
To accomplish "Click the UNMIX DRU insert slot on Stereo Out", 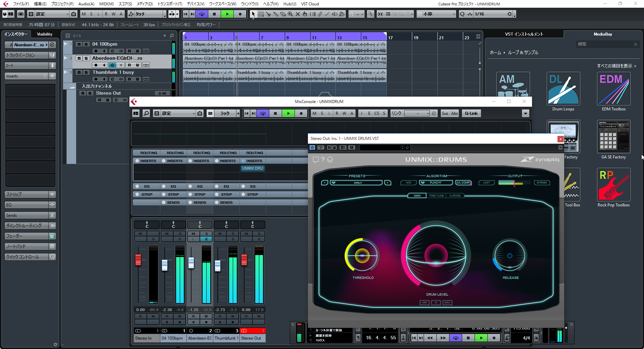I will tap(253, 168).
